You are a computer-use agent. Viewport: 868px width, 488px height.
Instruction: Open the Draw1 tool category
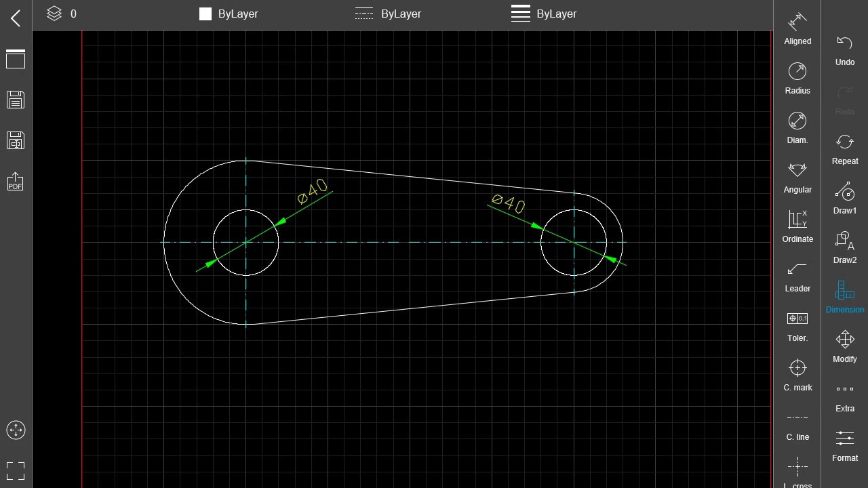[845, 198]
